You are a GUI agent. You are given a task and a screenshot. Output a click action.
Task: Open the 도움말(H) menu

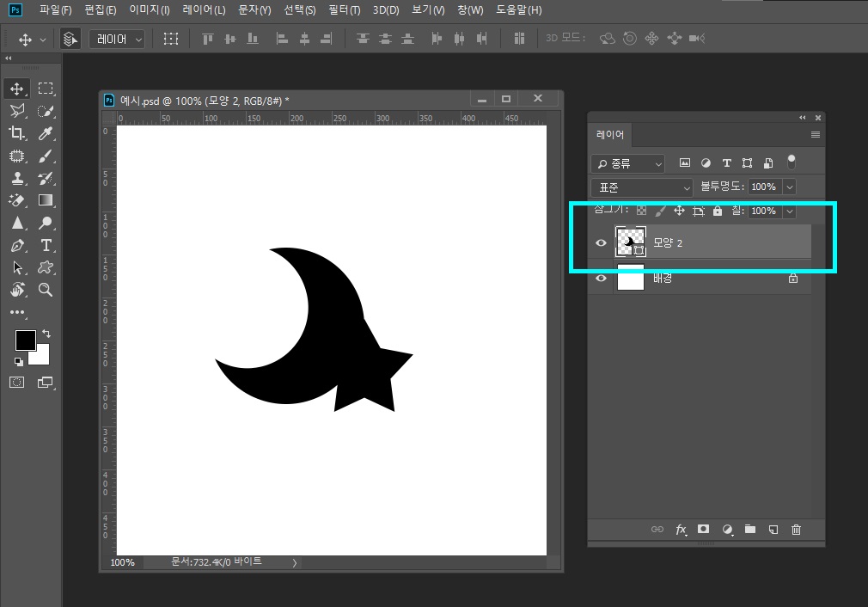(519, 10)
